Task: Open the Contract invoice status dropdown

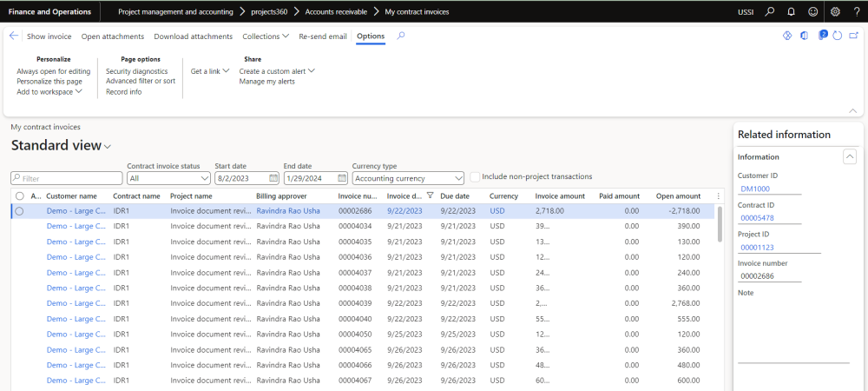Action: (168, 178)
